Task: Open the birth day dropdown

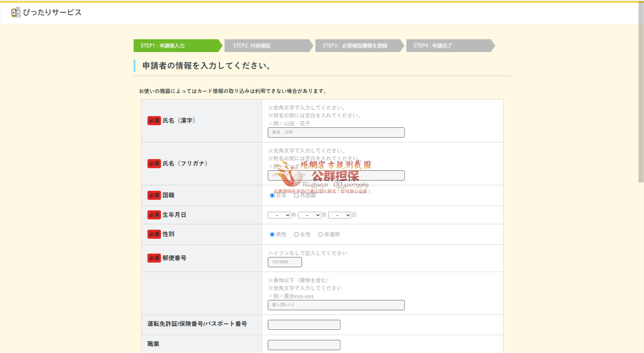Action: tap(340, 215)
